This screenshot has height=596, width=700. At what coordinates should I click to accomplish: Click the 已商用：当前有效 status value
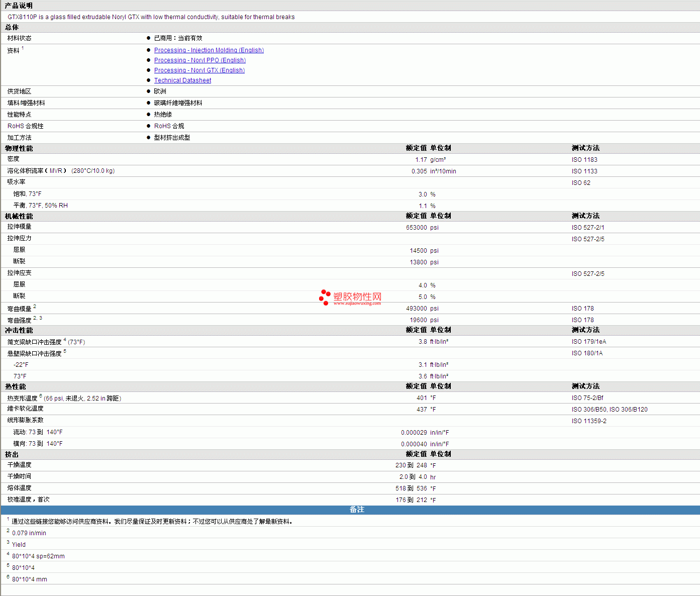(x=178, y=38)
